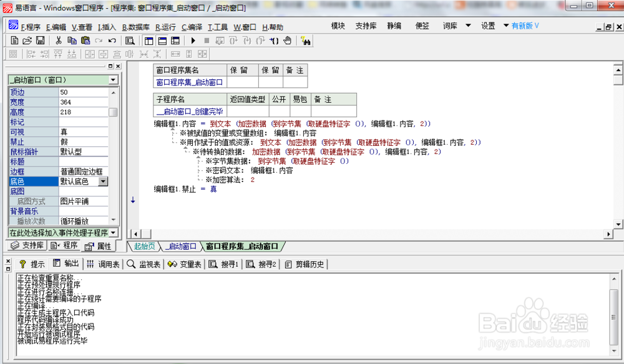Click the 标题 property value field
Viewport: 624px width, 364px height.
(x=83, y=161)
